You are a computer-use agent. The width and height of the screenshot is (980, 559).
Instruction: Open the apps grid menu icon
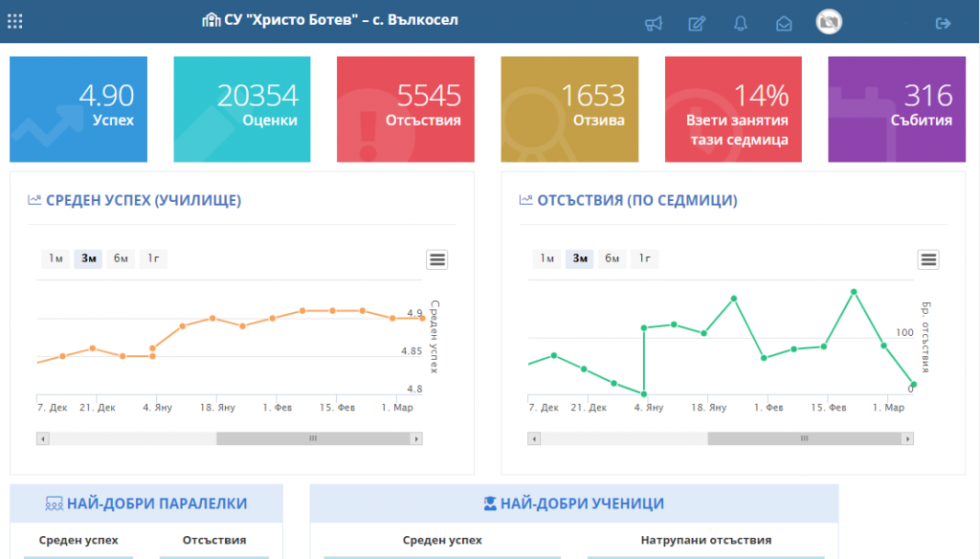[15, 22]
